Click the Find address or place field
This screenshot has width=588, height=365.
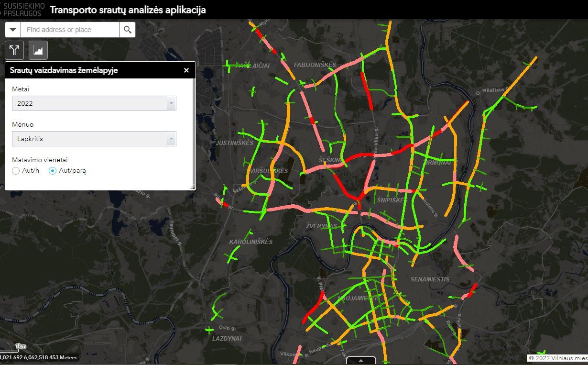click(x=70, y=30)
